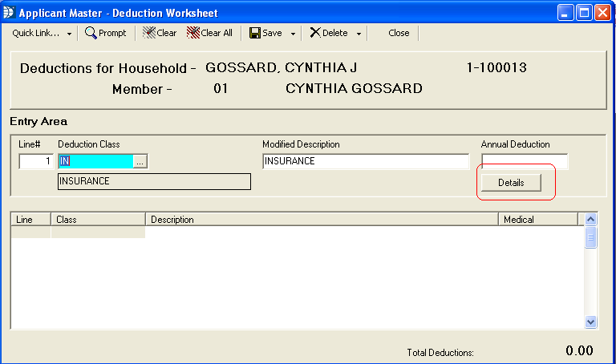Expand the Delete options dropdown arrow

[359, 34]
